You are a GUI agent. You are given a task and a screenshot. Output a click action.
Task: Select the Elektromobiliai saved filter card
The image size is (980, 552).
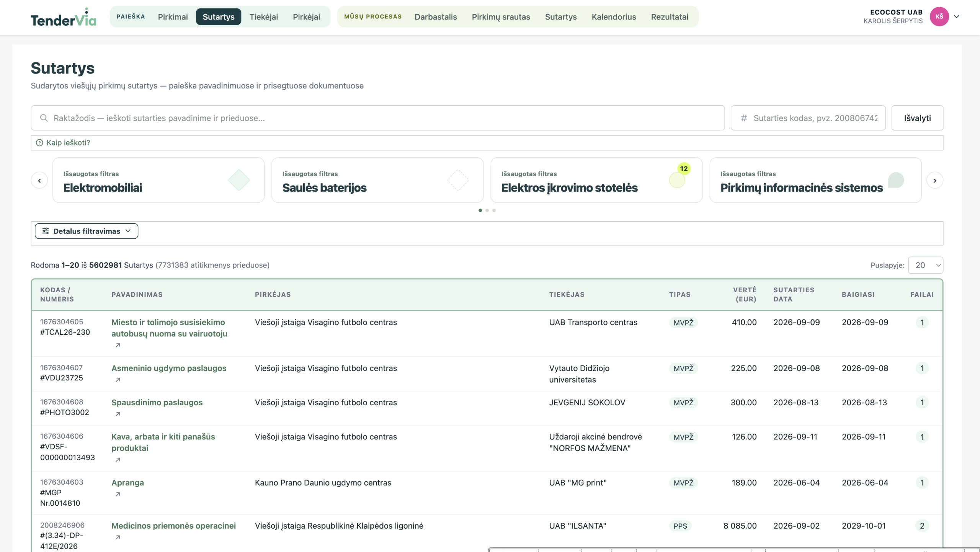click(x=158, y=180)
